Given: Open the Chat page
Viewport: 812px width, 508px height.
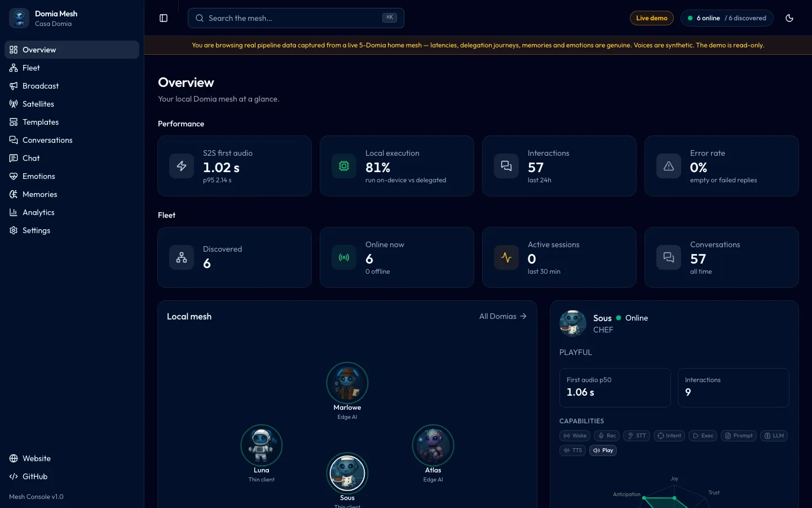Looking at the screenshot, I should [72, 158].
